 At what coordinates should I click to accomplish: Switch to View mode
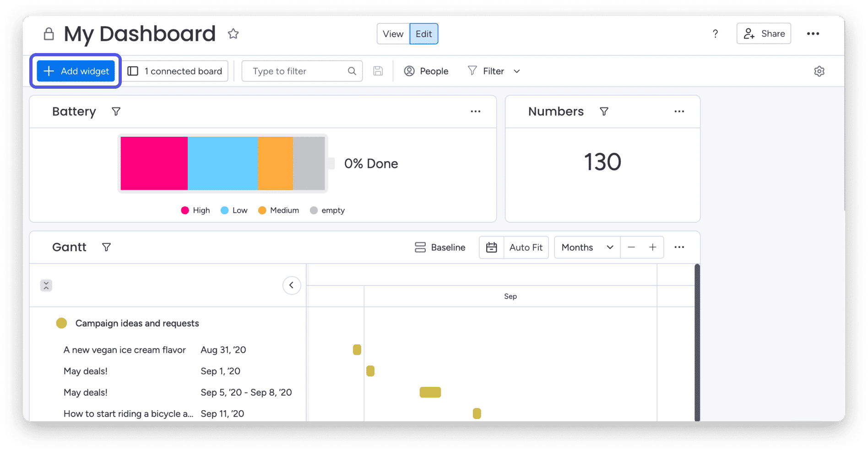point(393,34)
